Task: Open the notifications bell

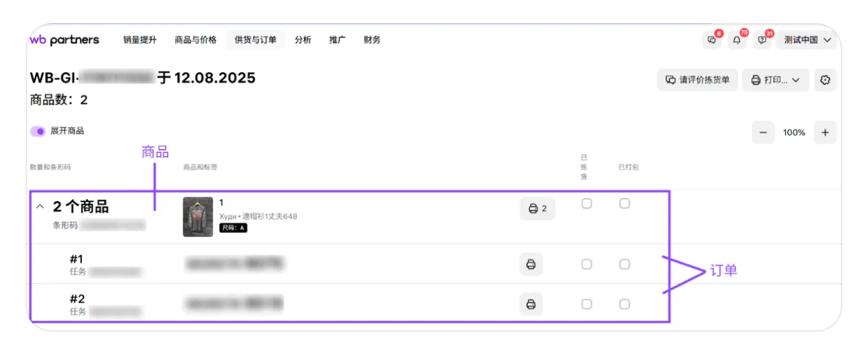Action: tap(737, 40)
